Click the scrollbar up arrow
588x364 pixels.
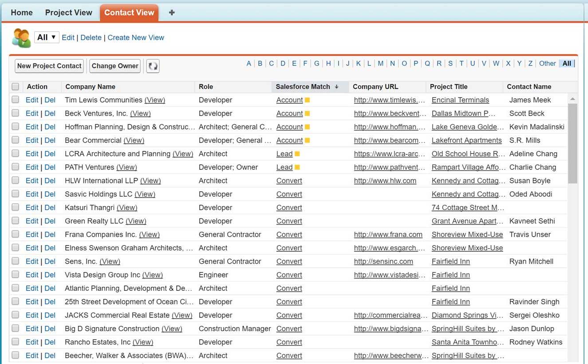[x=572, y=99]
